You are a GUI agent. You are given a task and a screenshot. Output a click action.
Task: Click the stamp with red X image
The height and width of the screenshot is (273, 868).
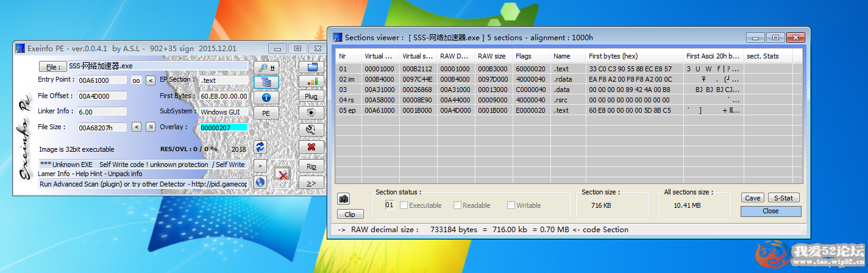(x=282, y=174)
